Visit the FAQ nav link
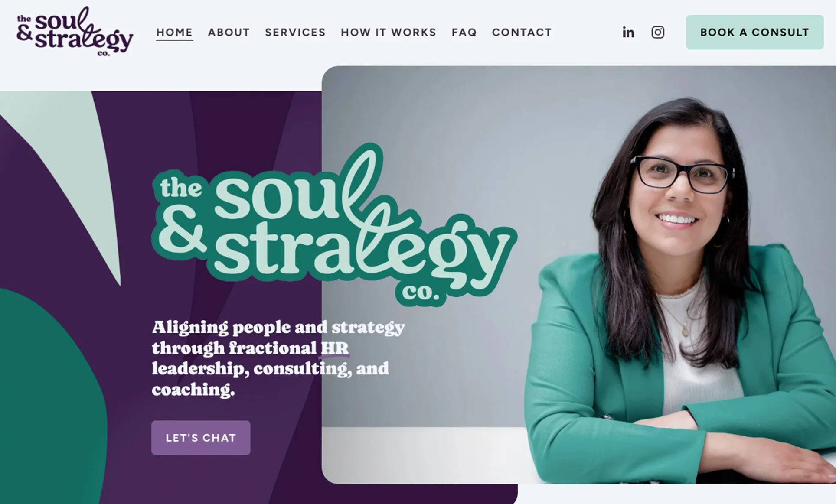 click(464, 33)
